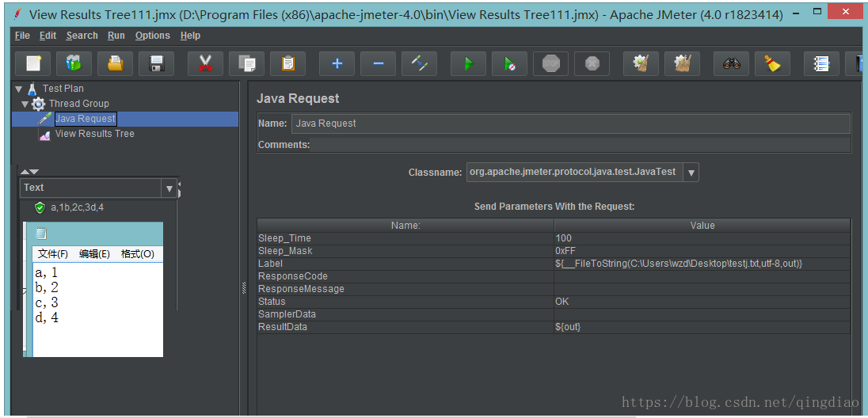
Task: Open the Templates toolbar icon
Action: 74,63
